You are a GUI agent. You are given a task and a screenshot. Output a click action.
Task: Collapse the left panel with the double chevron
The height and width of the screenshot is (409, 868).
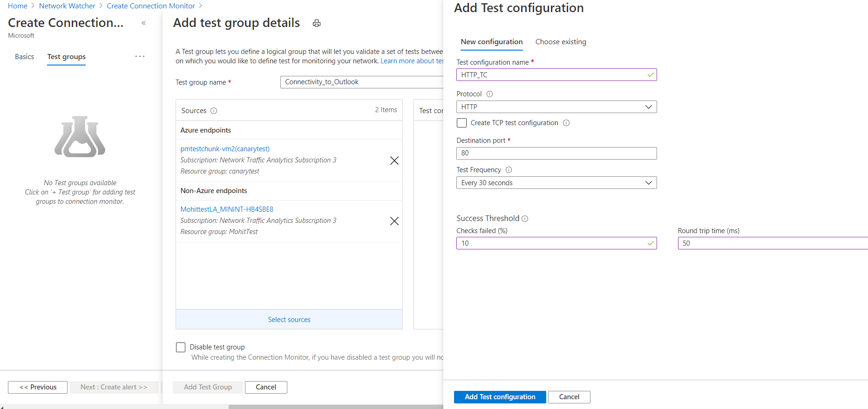(143, 23)
